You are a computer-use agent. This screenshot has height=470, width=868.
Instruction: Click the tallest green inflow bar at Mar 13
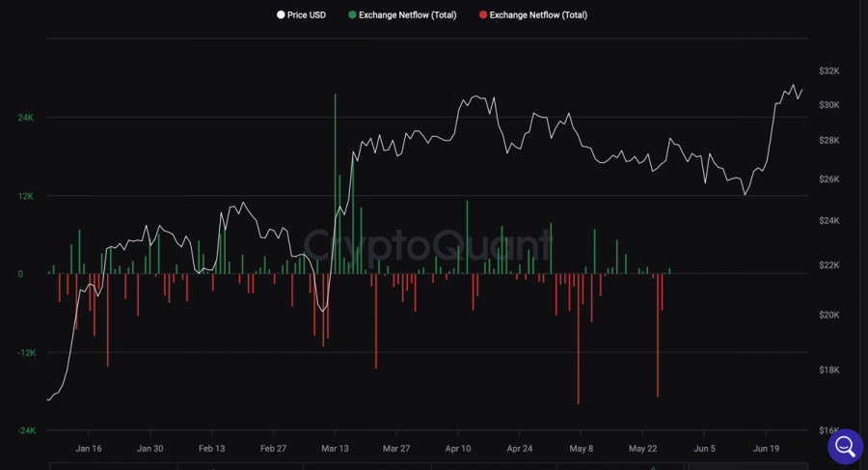pyautogui.click(x=335, y=183)
